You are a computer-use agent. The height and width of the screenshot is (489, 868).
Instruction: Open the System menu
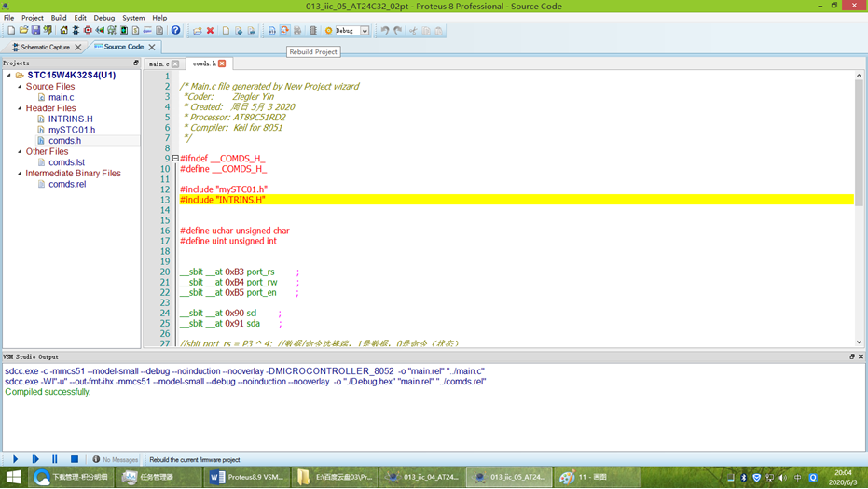133,18
